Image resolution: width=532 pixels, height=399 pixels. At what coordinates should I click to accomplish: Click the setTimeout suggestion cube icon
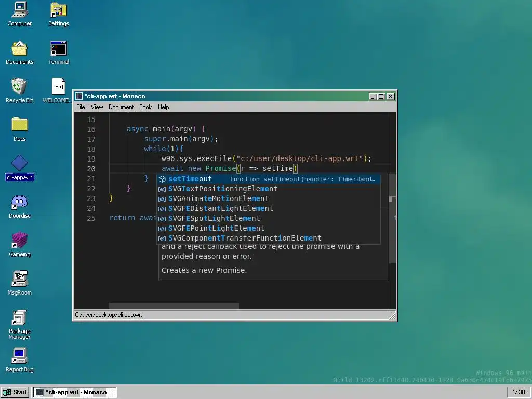(x=162, y=179)
